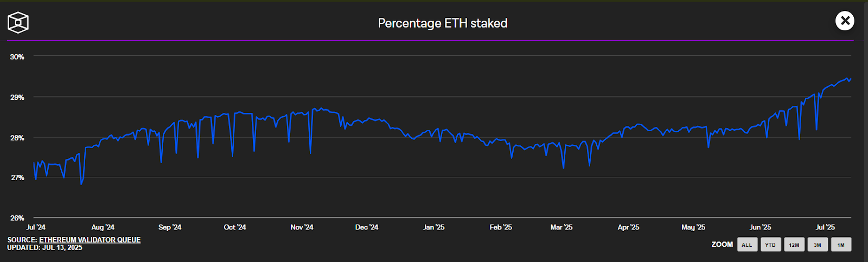Click the Feb '25 x-axis label

click(x=501, y=227)
